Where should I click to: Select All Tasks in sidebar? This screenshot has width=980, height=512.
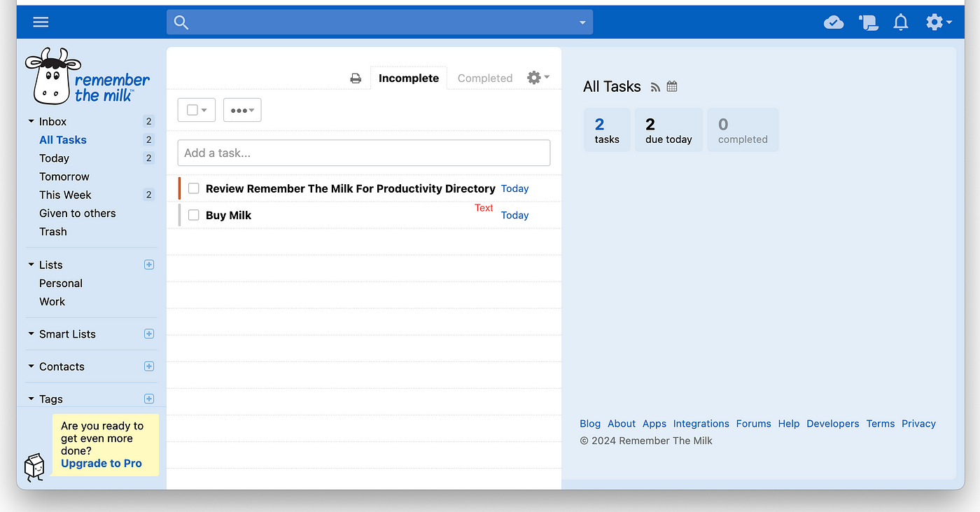click(63, 139)
